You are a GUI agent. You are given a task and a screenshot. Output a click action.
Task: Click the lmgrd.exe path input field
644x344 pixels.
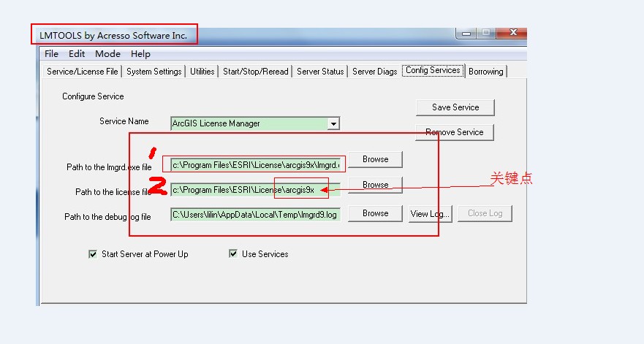(x=255, y=165)
